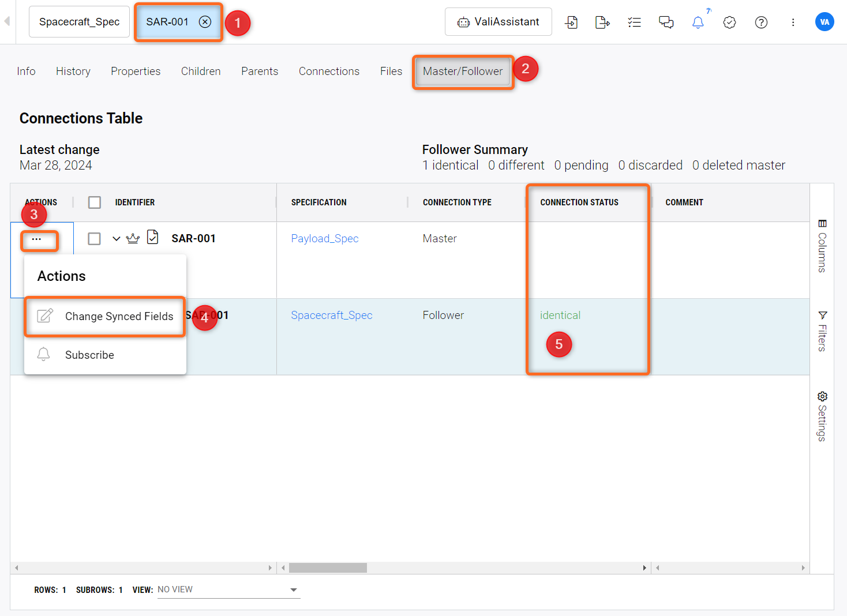Open the Files tab
This screenshot has width=847, height=616.
coord(391,71)
